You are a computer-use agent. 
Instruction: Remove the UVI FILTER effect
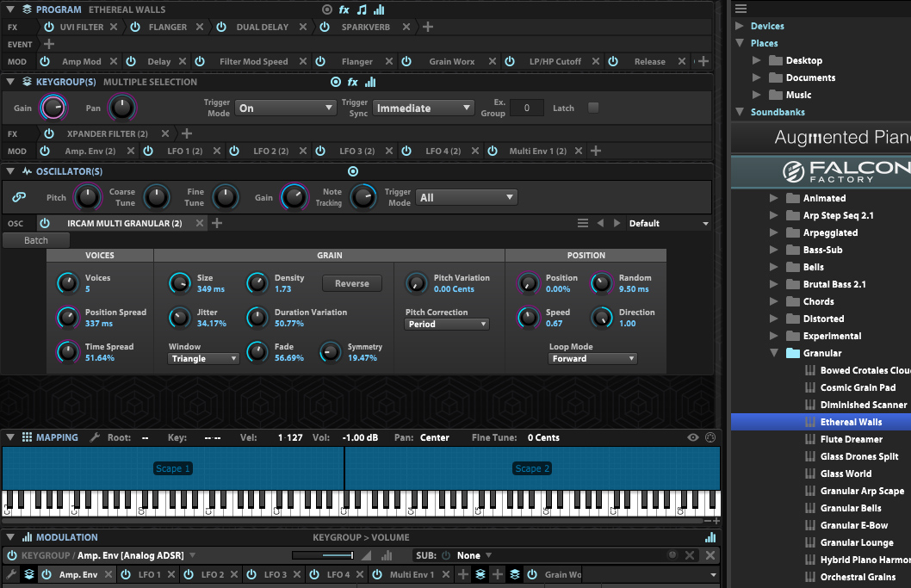(x=114, y=27)
